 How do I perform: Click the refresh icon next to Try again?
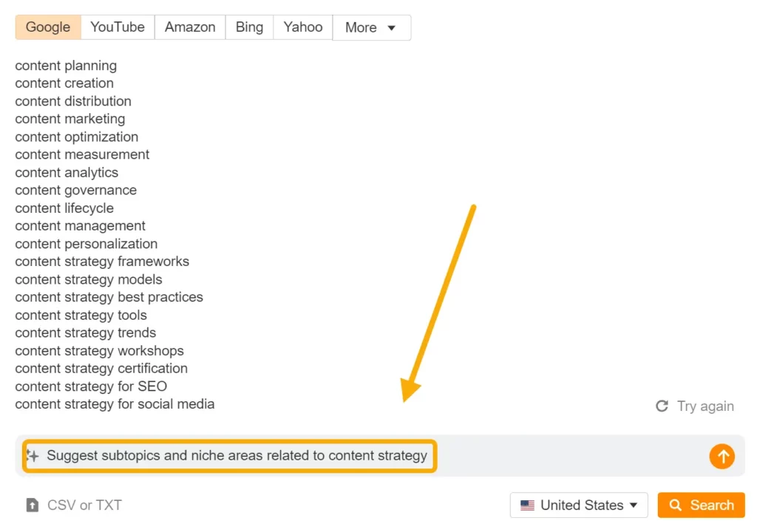[662, 406]
